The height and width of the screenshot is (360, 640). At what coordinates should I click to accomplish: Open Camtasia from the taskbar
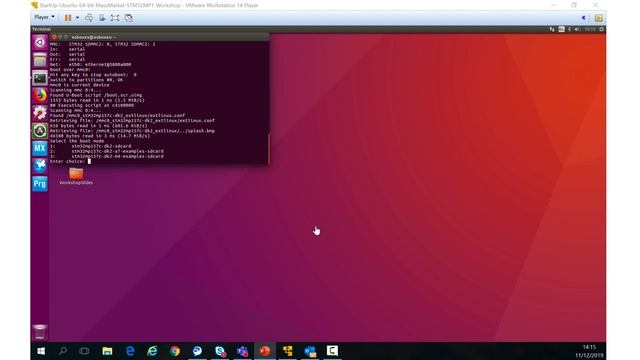click(x=332, y=351)
